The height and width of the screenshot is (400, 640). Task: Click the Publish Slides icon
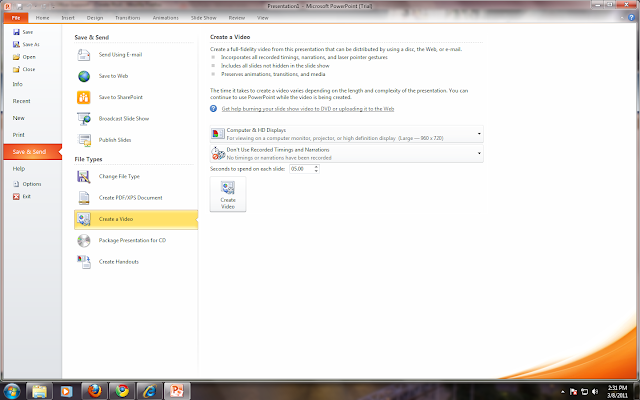(84, 140)
